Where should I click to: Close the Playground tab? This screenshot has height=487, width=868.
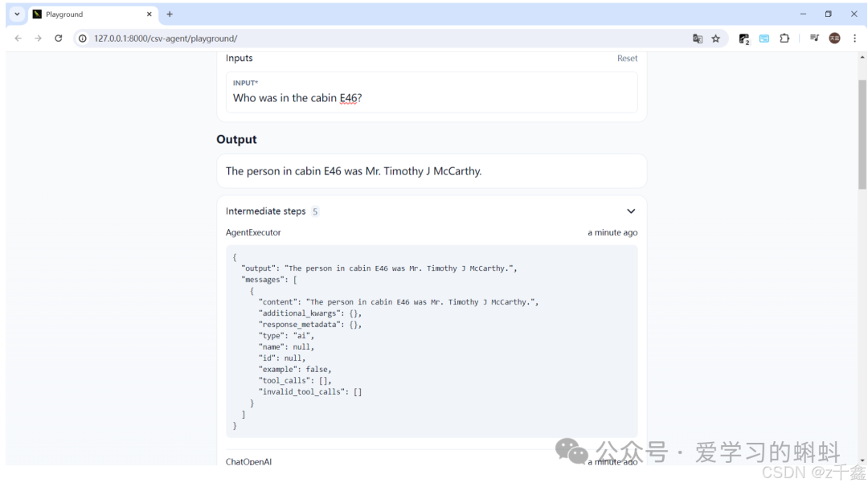pyautogui.click(x=149, y=14)
